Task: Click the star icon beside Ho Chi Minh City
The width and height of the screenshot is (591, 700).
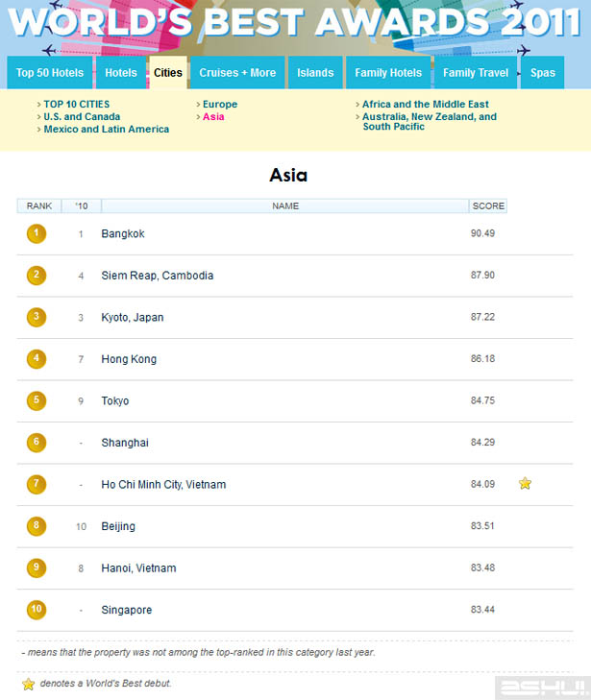Action: click(525, 484)
